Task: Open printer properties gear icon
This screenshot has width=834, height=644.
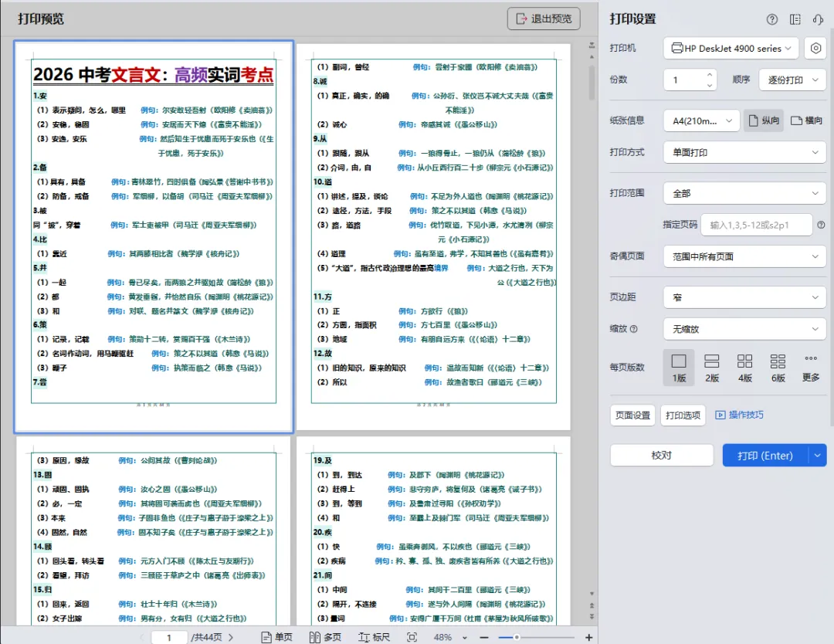Action: (x=815, y=49)
